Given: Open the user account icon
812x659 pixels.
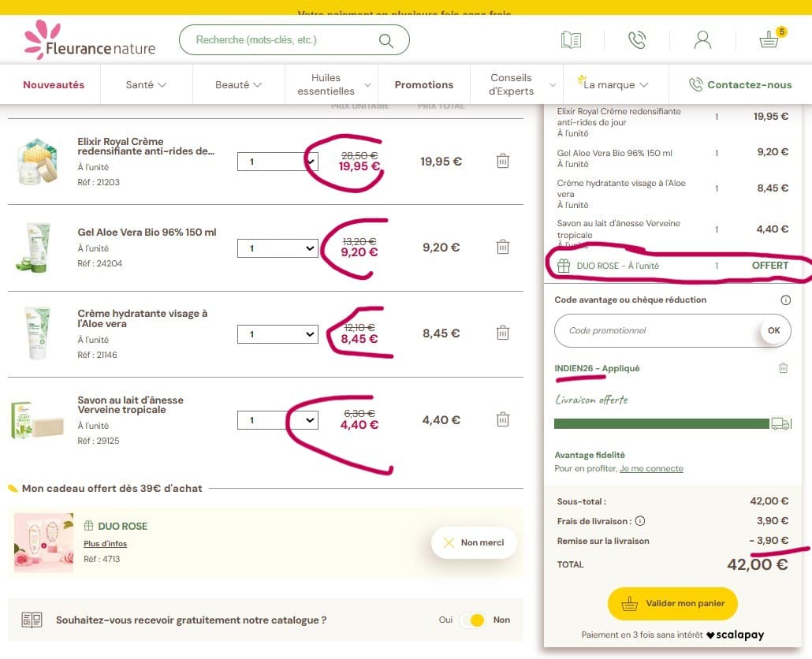Looking at the screenshot, I should (x=702, y=40).
